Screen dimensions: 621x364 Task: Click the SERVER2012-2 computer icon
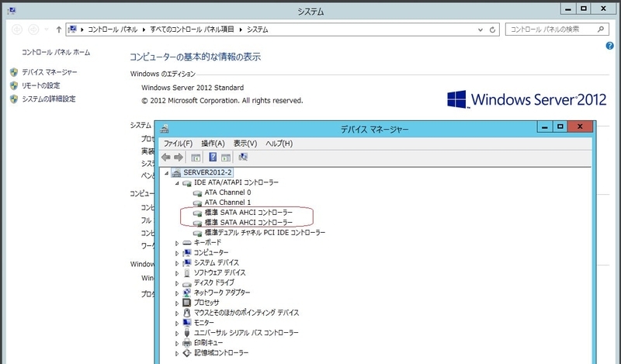177,172
